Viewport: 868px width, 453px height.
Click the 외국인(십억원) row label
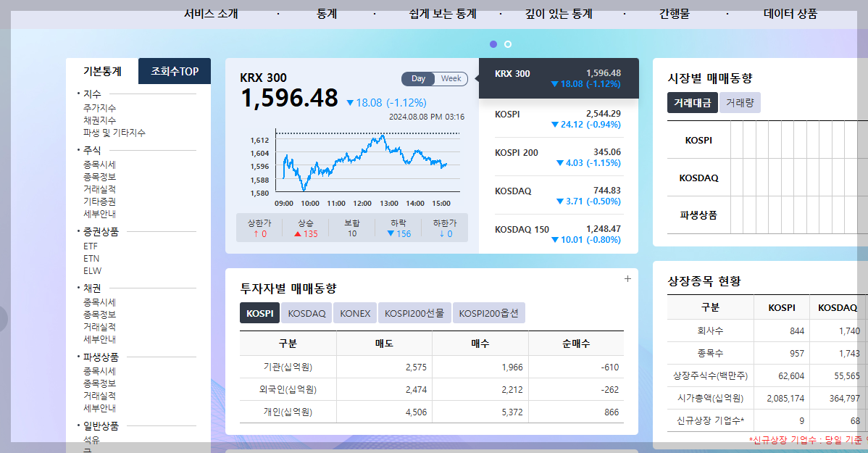[x=288, y=389]
